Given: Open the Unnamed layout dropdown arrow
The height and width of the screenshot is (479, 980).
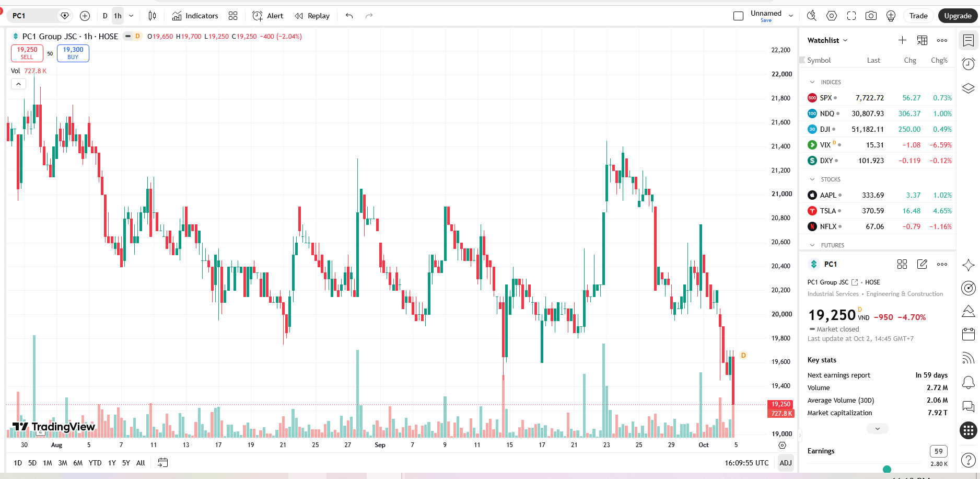Looking at the screenshot, I should (x=791, y=16).
